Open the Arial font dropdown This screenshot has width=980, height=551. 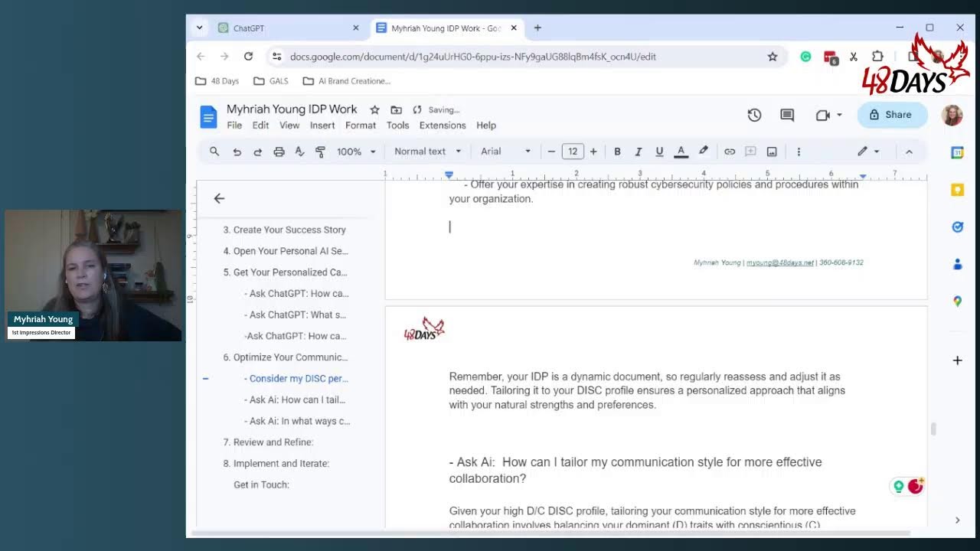coord(505,152)
